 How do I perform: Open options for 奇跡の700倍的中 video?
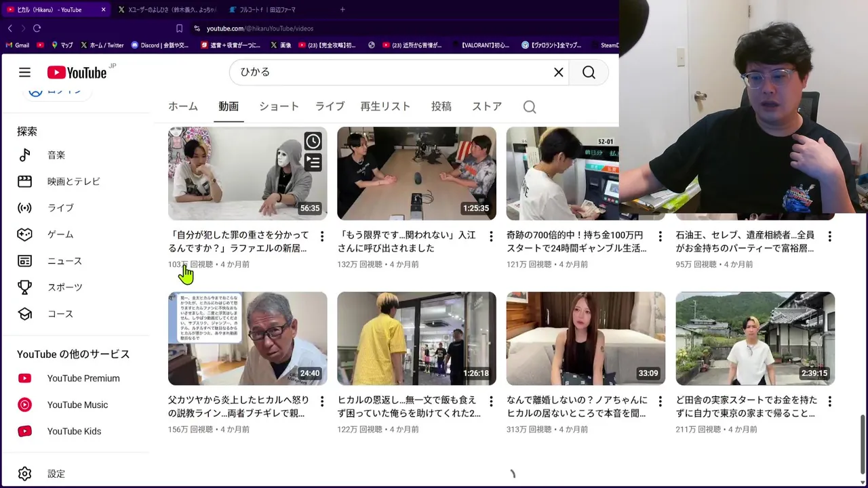coord(660,237)
